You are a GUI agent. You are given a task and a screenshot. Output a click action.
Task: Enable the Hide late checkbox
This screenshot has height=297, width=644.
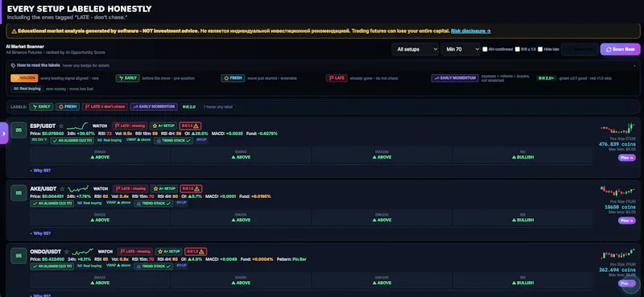click(x=540, y=49)
